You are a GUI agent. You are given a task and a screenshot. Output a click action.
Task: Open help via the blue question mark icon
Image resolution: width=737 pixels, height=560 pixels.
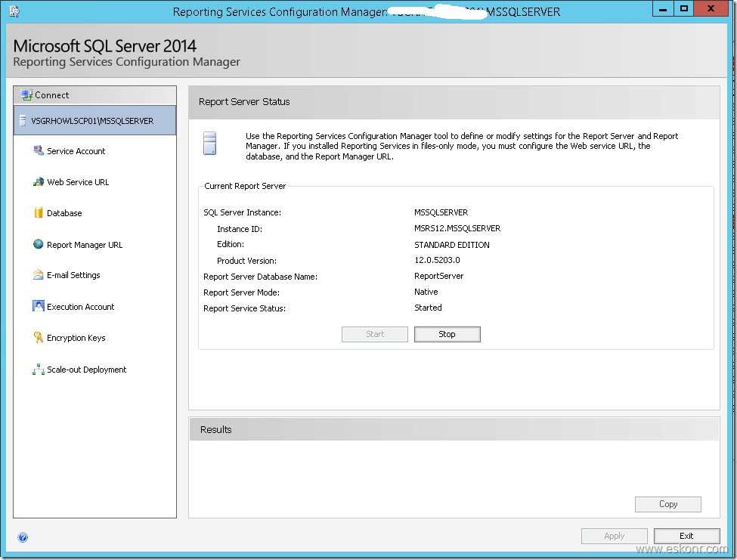[23, 537]
